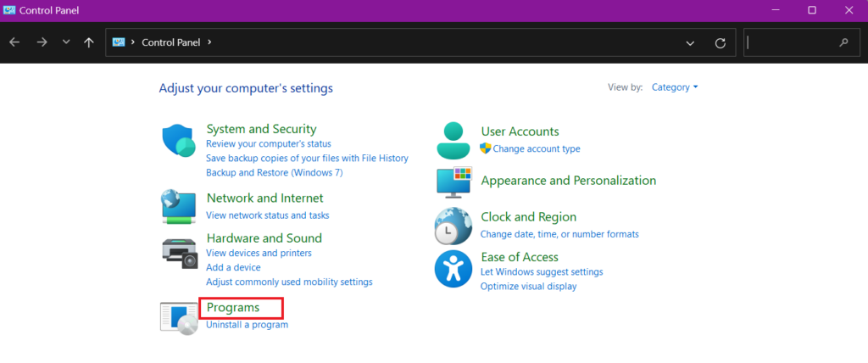
Task: Open Adjust commonly used mobility settings
Action: pyautogui.click(x=289, y=282)
